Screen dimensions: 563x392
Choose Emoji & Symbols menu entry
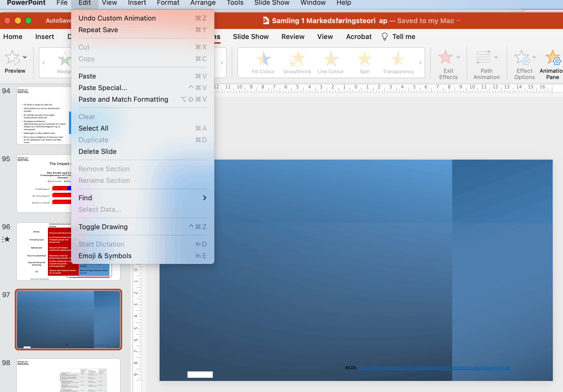tap(142, 256)
